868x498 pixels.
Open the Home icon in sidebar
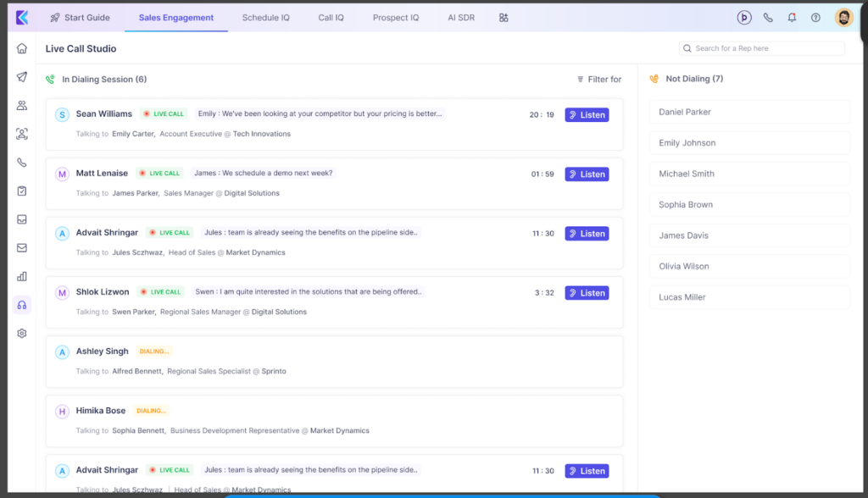point(22,48)
